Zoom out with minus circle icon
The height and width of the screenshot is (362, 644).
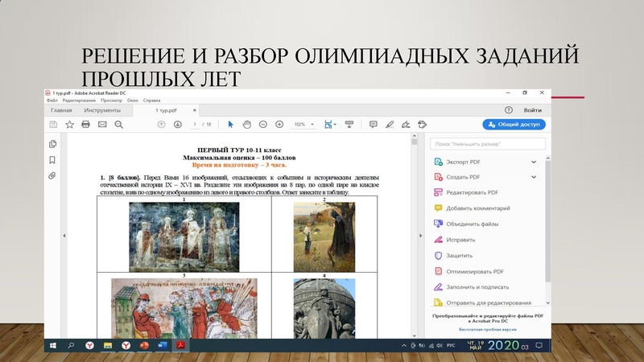coord(263,125)
